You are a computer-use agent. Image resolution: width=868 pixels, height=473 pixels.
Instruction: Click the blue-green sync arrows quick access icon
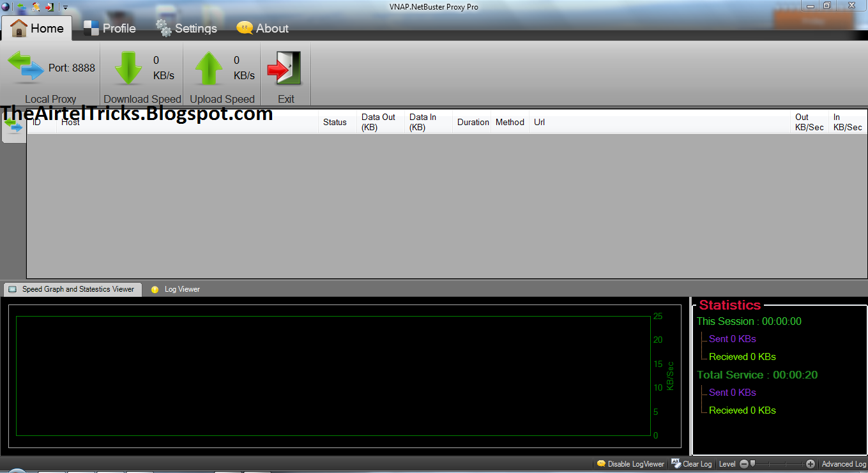[22, 6]
